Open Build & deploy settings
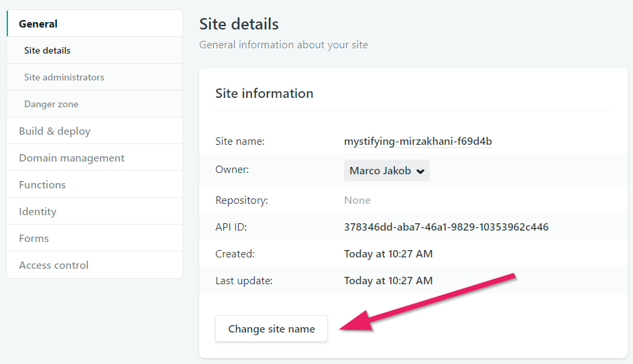 click(x=95, y=131)
